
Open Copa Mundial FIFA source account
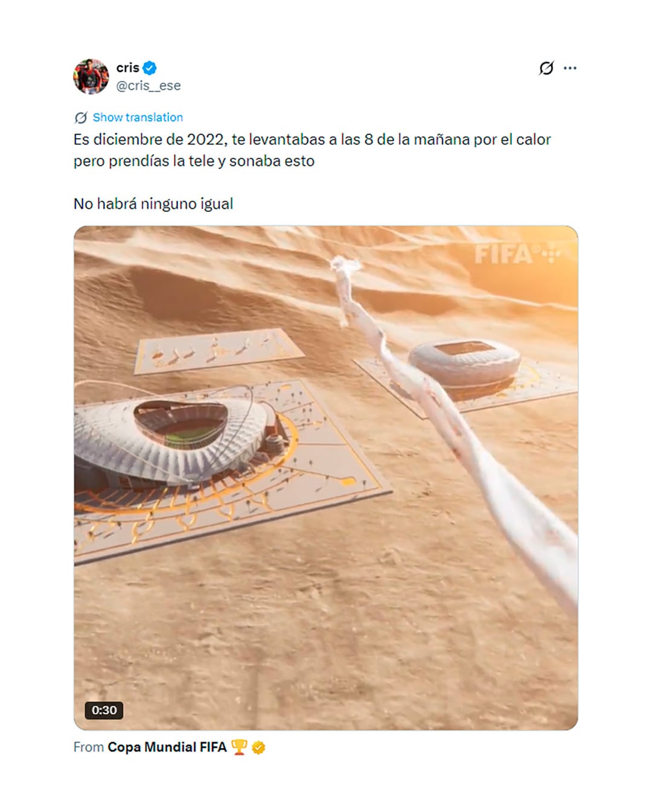pyautogui.click(x=167, y=747)
